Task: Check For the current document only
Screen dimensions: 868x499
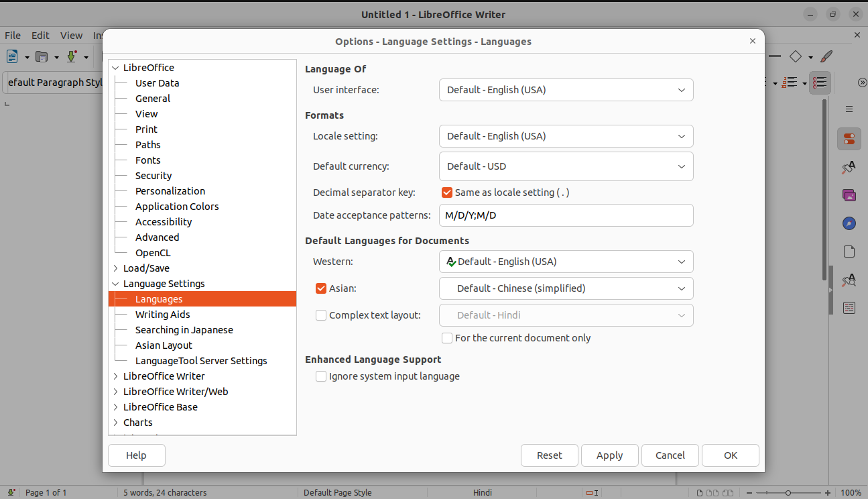Action: (447, 338)
